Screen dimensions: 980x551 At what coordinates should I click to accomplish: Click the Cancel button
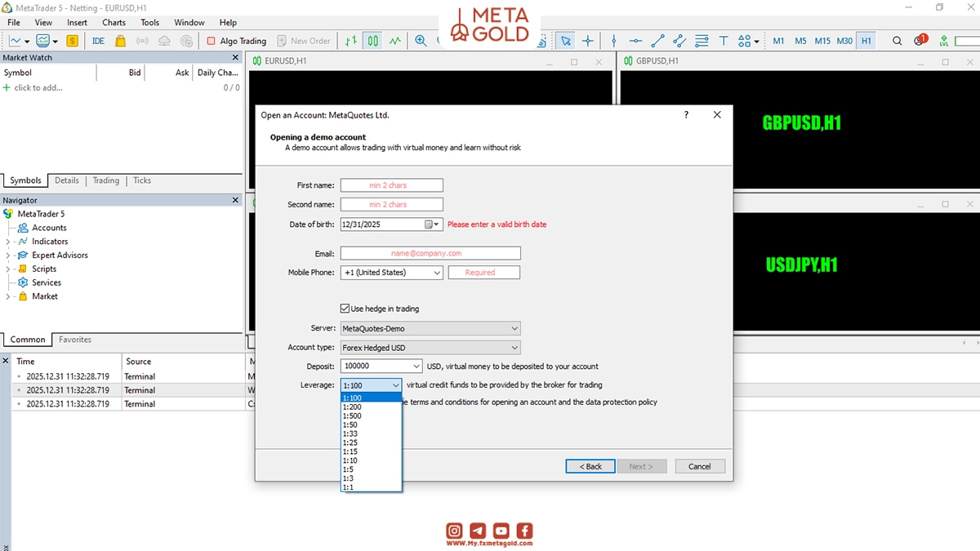(x=700, y=466)
